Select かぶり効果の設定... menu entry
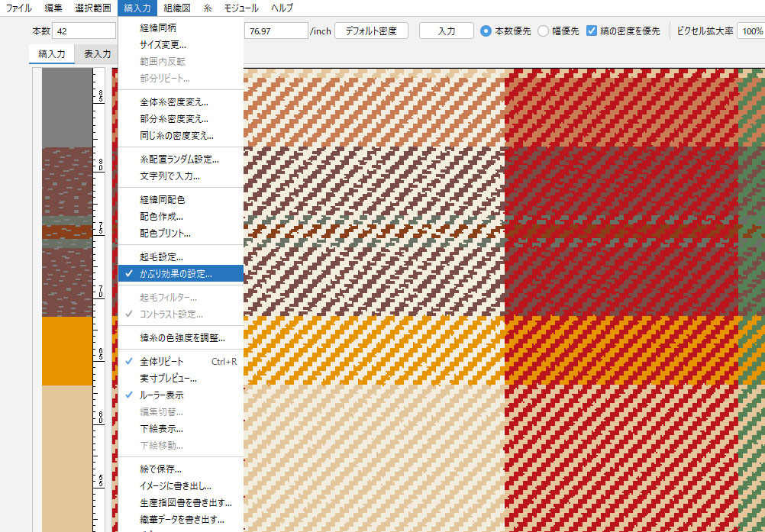 pyautogui.click(x=176, y=273)
